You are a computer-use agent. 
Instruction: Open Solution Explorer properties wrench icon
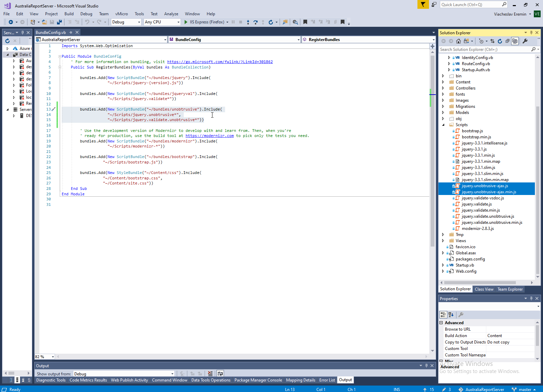[525, 41]
